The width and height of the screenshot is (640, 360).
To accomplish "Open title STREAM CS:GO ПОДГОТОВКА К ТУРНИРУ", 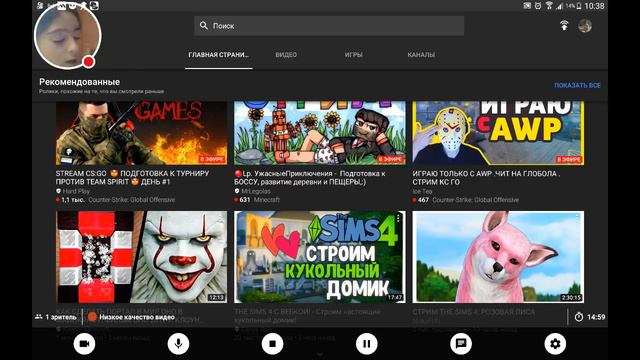I will [x=132, y=178].
